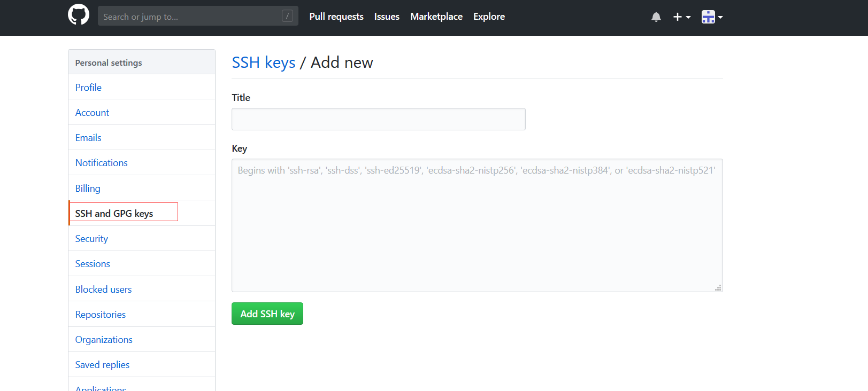Open Explore in the header
868x391 pixels.
tap(489, 17)
